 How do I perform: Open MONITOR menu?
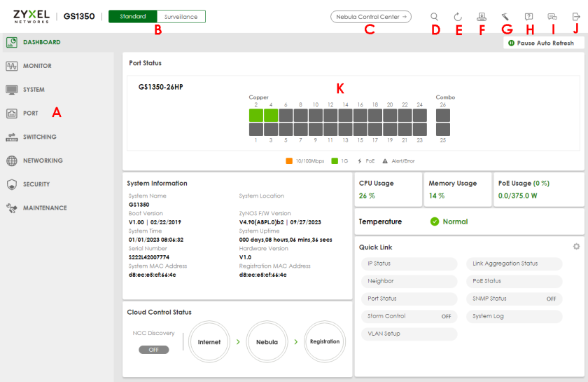tap(37, 66)
